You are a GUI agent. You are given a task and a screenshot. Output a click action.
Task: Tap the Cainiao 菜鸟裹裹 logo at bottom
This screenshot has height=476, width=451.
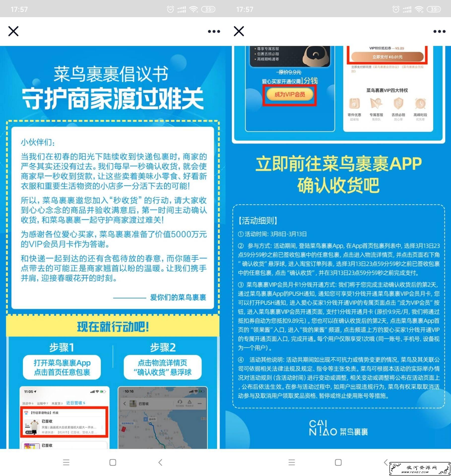tap(338, 428)
